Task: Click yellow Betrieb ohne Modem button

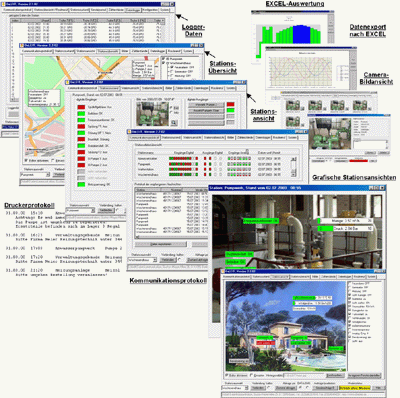Action: click(x=355, y=388)
